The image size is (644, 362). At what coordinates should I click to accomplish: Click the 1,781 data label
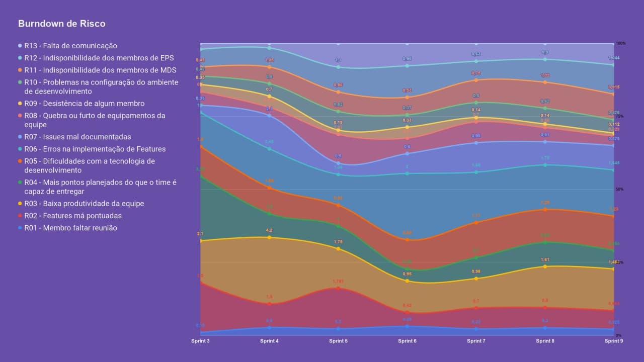pyautogui.click(x=338, y=282)
